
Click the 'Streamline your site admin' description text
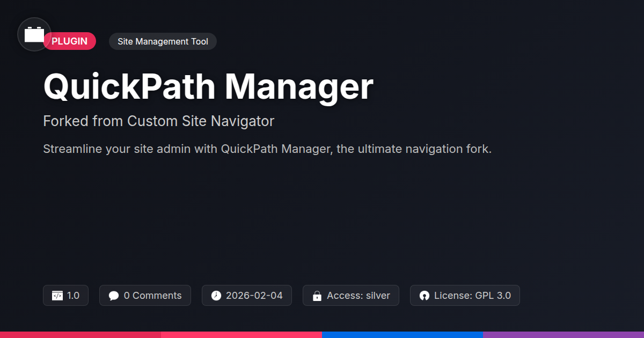[267, 149]
